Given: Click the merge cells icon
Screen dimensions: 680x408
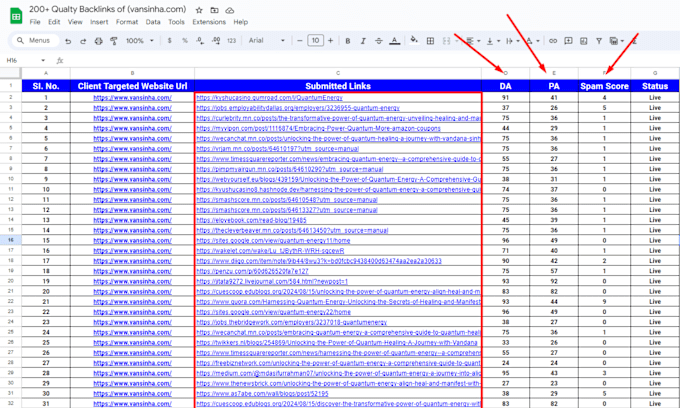Looking at the screenshot, I should coord(446,41).
